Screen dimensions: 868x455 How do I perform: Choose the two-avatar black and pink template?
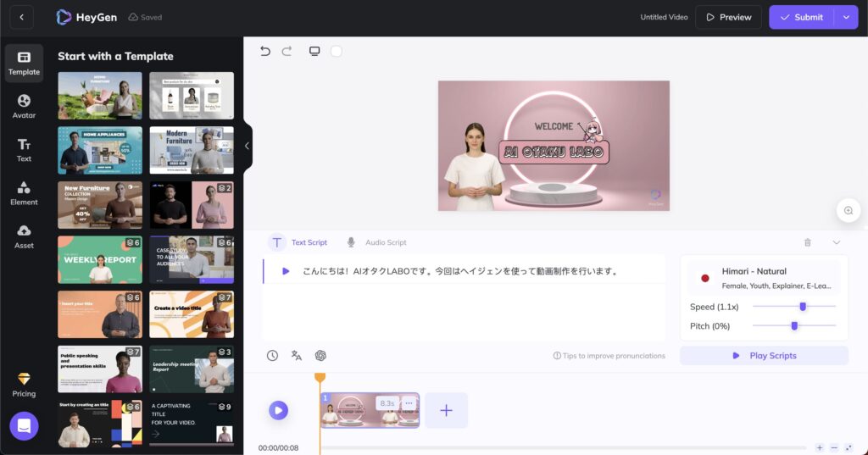pos(192,205)
